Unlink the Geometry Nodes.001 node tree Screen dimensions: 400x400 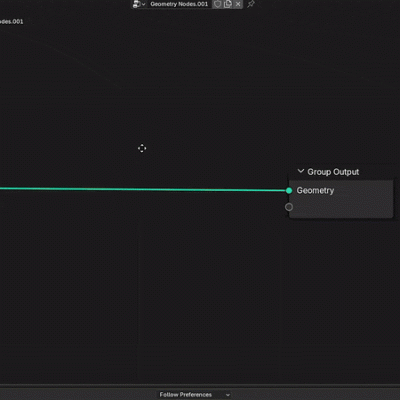coord(238,4)
